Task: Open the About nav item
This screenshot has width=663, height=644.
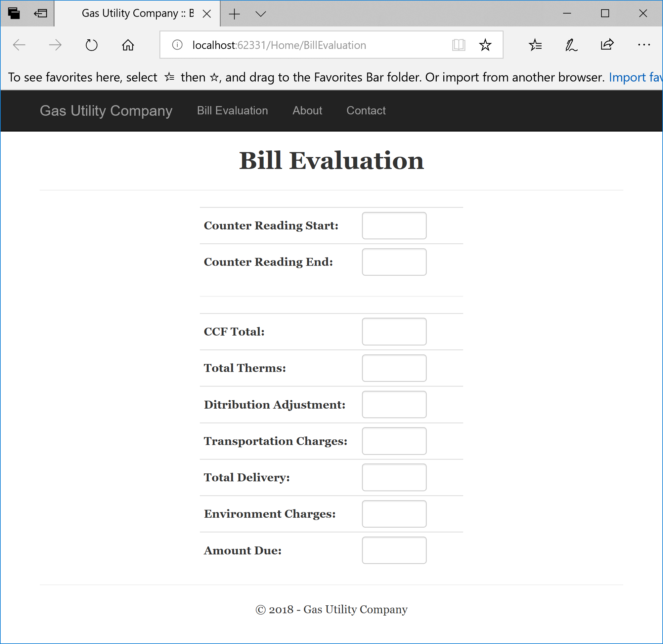Action: (x=307, y=111)
